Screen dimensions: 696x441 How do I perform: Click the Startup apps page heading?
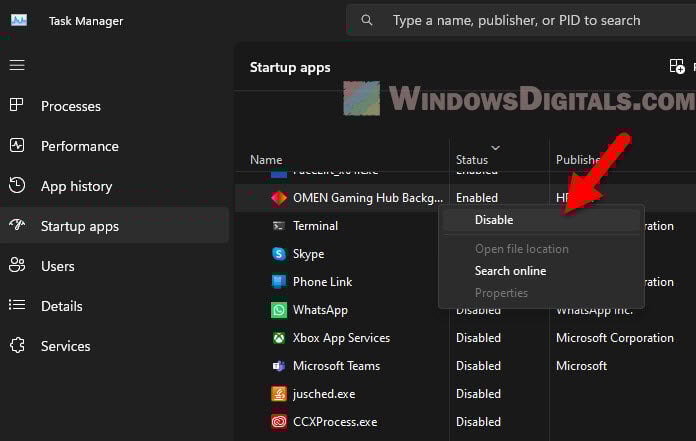coord(290,67)
